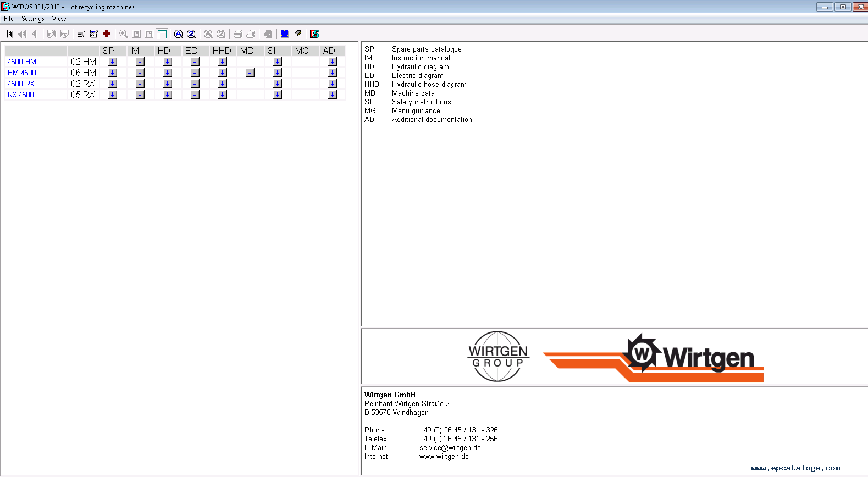
Task: Click the red cross icon
Action: coord(107,34)
